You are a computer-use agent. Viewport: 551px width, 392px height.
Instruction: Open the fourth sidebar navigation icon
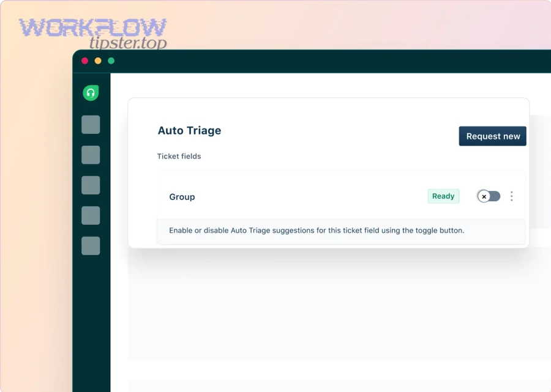91,215
